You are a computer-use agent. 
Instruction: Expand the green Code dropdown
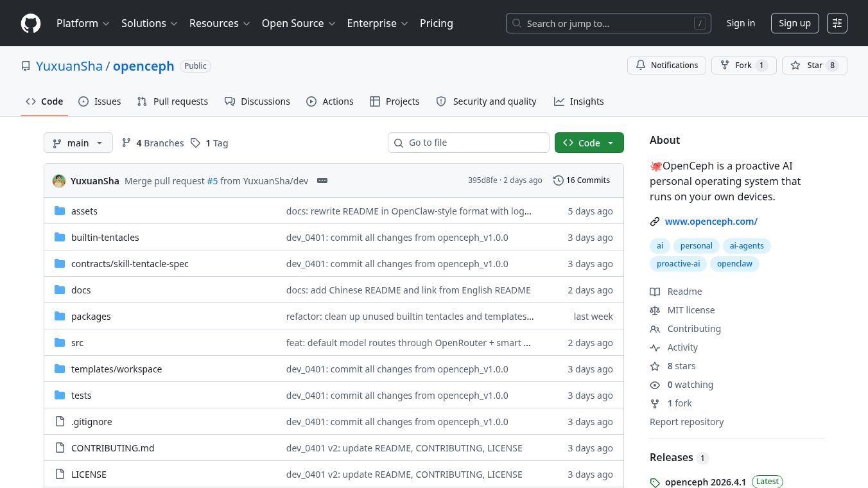click(611, 143)
